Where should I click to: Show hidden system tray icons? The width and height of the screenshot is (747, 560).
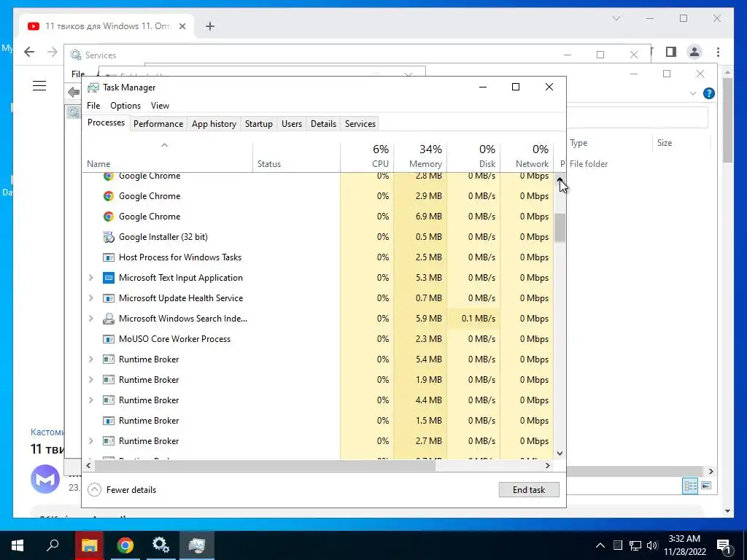600,545
